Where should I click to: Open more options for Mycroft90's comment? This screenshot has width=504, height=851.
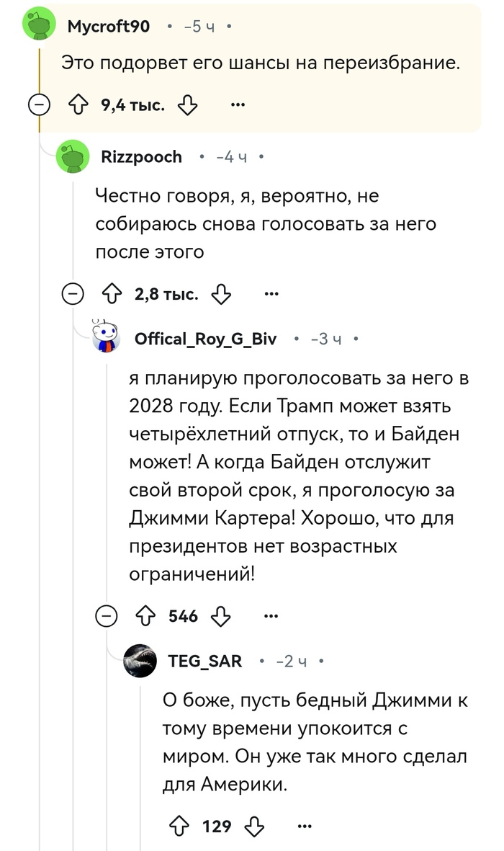pos(238,107)
